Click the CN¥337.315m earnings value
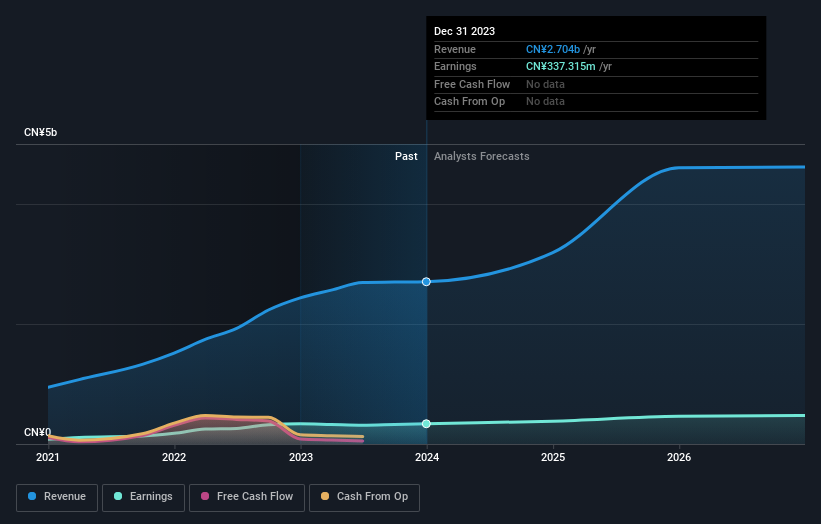The height and width of the screenshot is (524, 821). (561, 66)
